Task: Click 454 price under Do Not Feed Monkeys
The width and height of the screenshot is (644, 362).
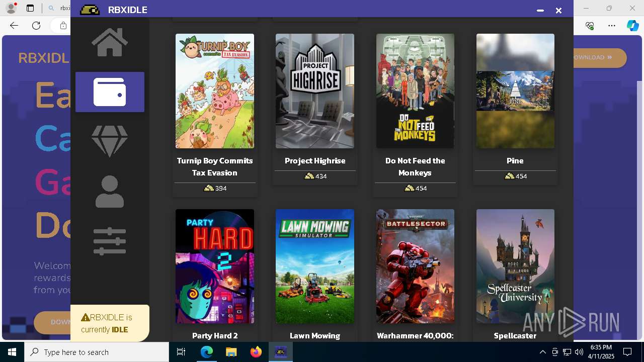Action: coord(415,189)
